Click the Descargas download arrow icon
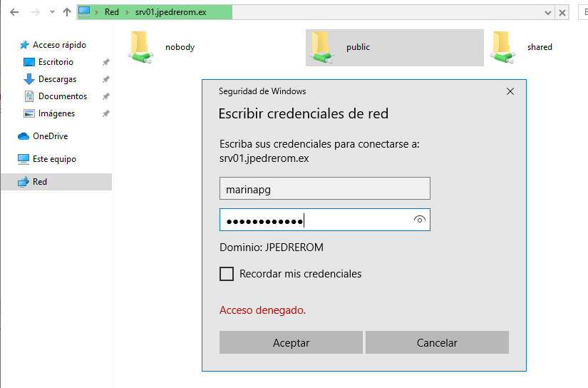 (29, 79)
